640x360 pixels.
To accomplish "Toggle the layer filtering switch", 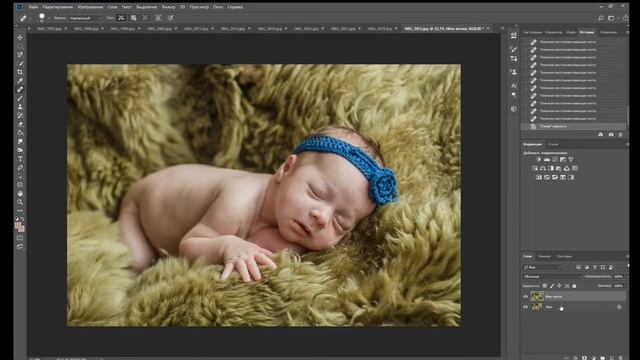I will [x=629, y=266].
